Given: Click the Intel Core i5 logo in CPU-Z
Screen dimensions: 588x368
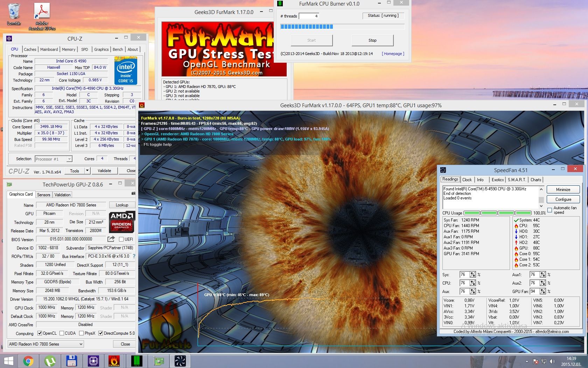Looking at the screenshot, I should (x=126, y=70).
